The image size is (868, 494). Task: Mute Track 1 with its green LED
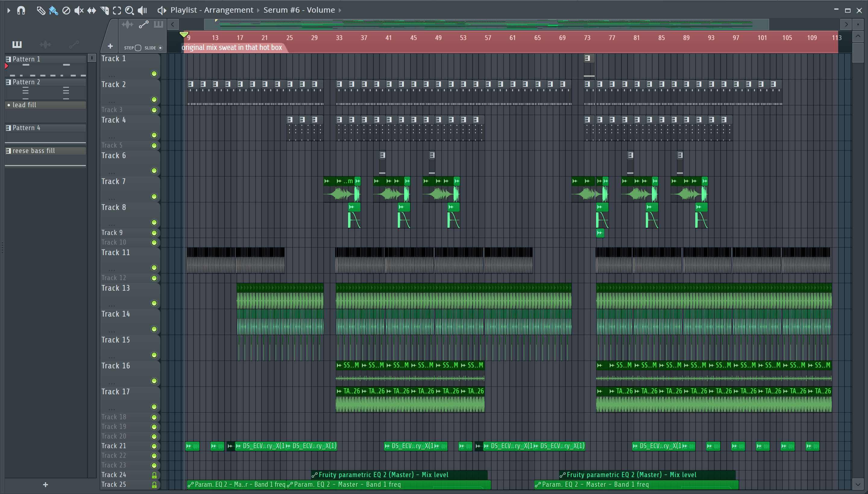point(154,73)
